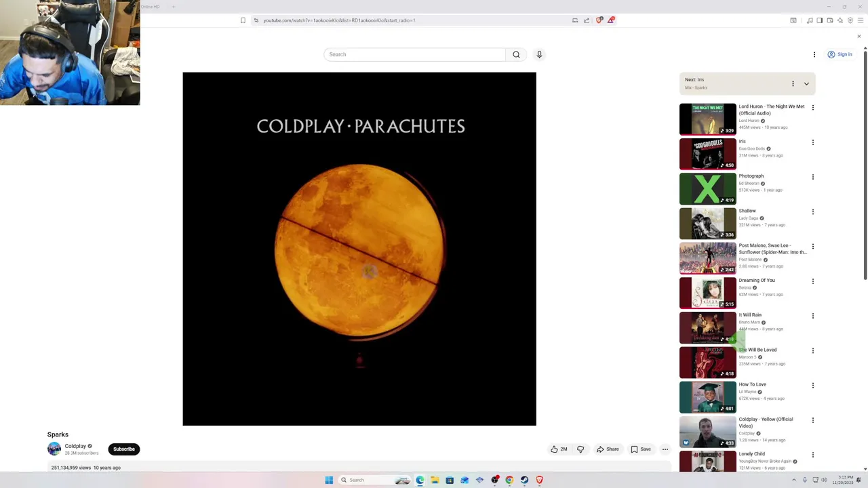Click the Sign in button

(x=840, y=54)
